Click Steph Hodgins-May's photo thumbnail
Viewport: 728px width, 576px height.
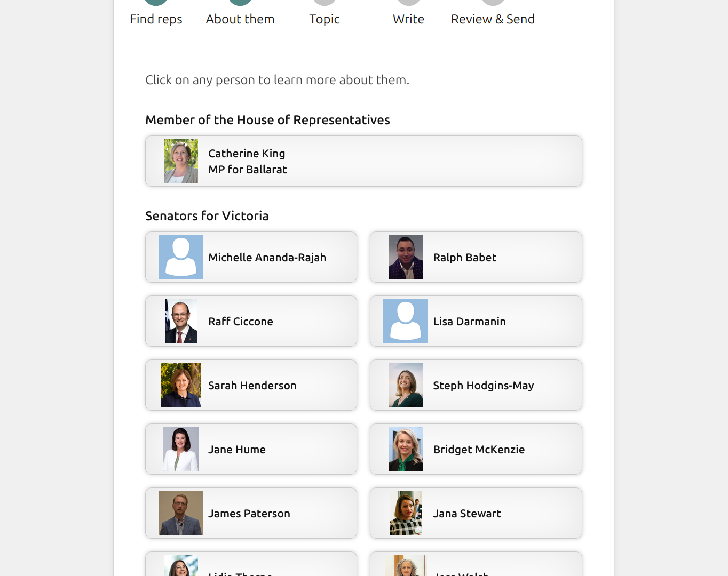point(406,385)
